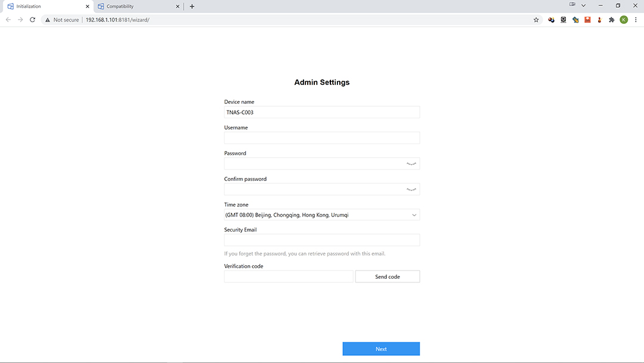
Task: Open the tab search chevron
Action: click(583, 5)
